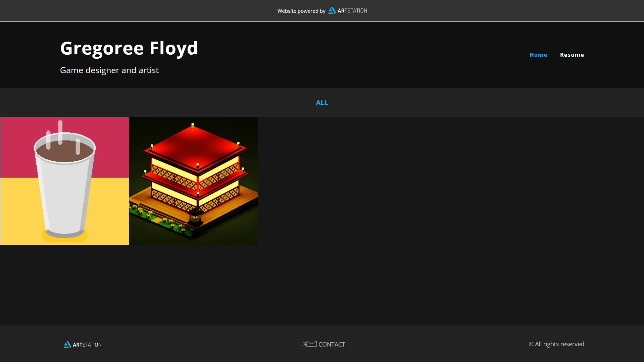Open the Resume page link
The height and width of the screenshot is (362, 644).
(x=572, y=55)
